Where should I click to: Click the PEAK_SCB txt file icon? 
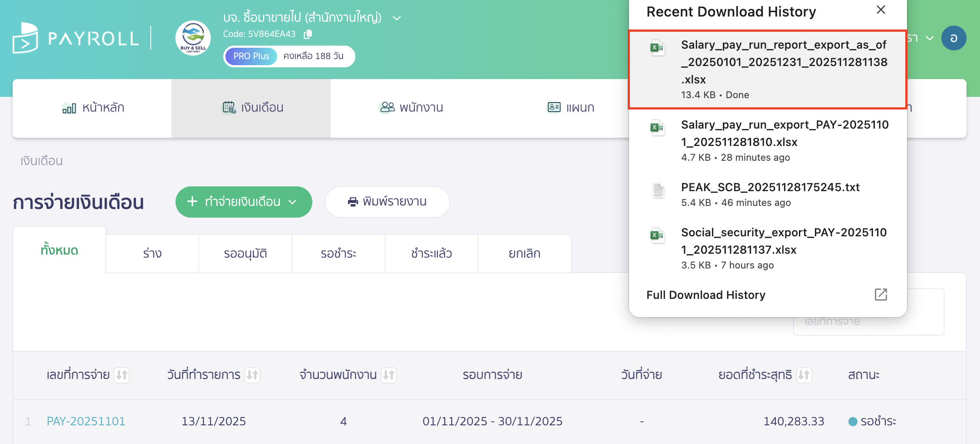coord(658,191)
